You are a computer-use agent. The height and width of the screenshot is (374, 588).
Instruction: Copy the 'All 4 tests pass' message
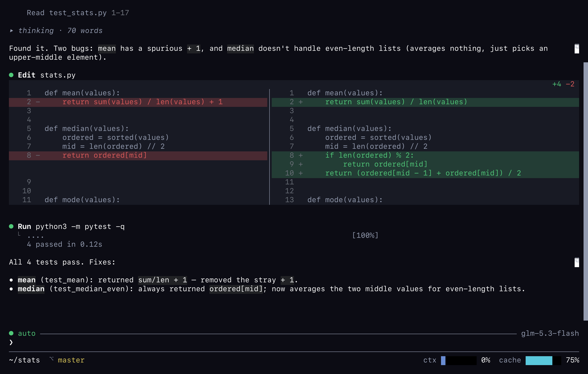pyautogui.click(x=576, y=262)
